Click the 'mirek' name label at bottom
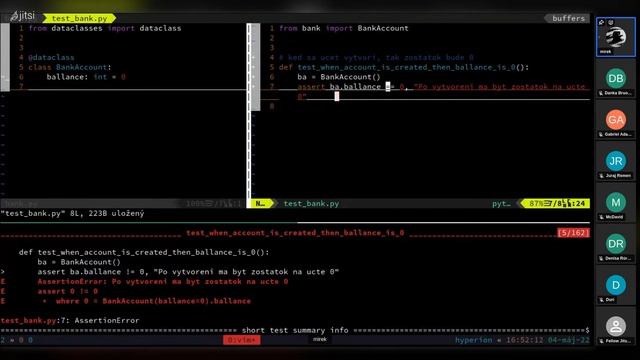640x360 pixels. pos(320,340)
